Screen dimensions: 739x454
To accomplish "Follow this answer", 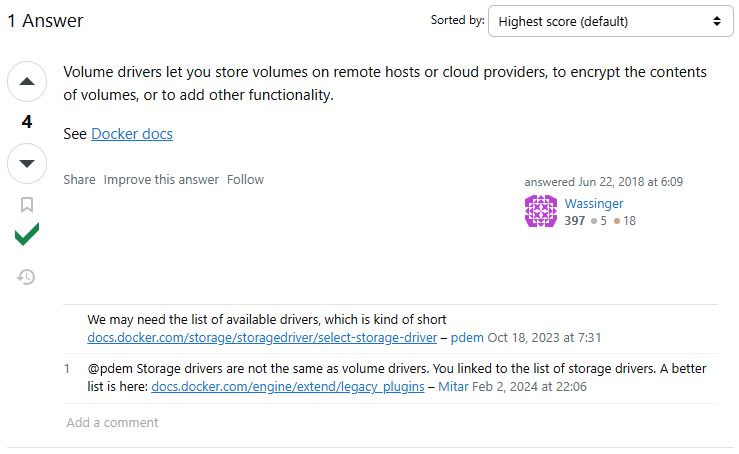I will pos(245,180).
